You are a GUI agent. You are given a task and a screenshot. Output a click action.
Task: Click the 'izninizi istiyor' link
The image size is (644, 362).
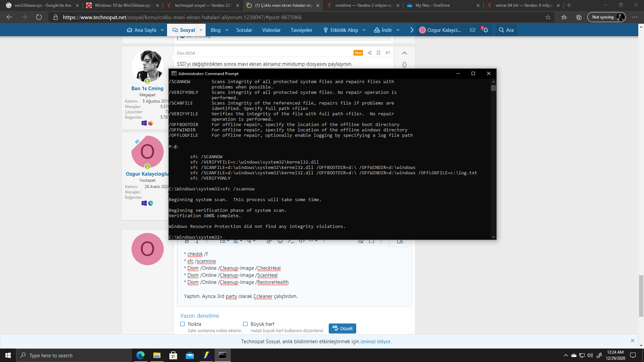pyautogui.click(x=375, y=342)
